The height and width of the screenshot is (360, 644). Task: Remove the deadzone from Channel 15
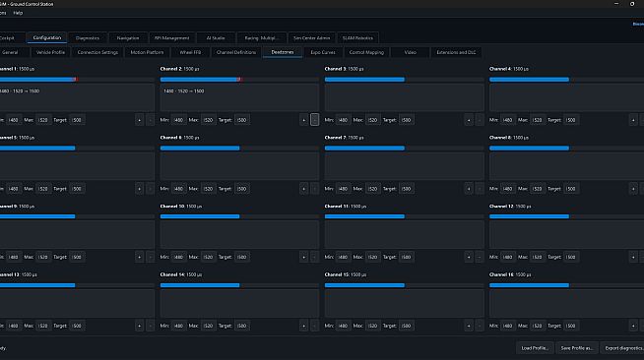[x=480, y=326]
